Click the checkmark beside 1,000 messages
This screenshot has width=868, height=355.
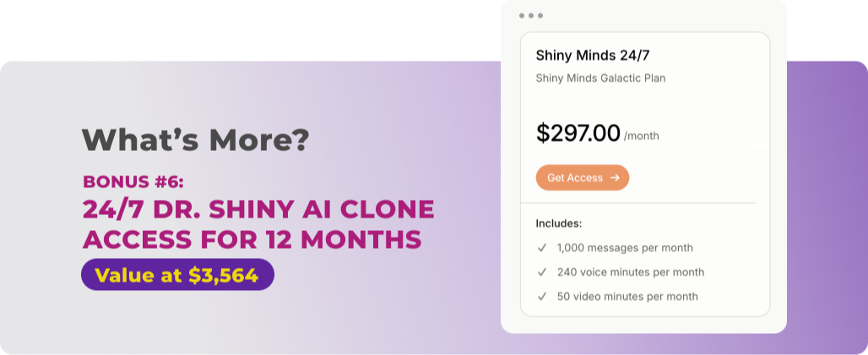[x=542, y=248]
